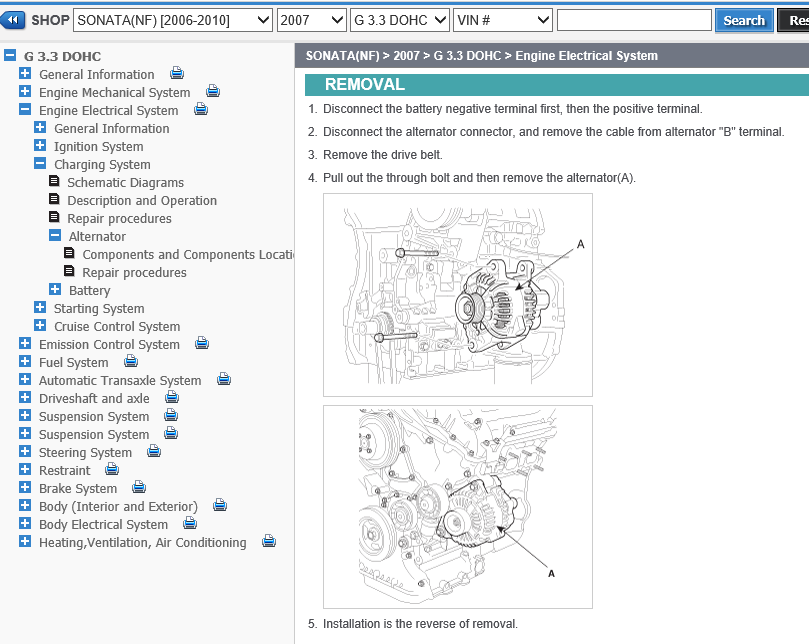Open the engine dropdown showing G 3.3 DOHC
This screenshot has width=809, height=644.
click(400, 20)
